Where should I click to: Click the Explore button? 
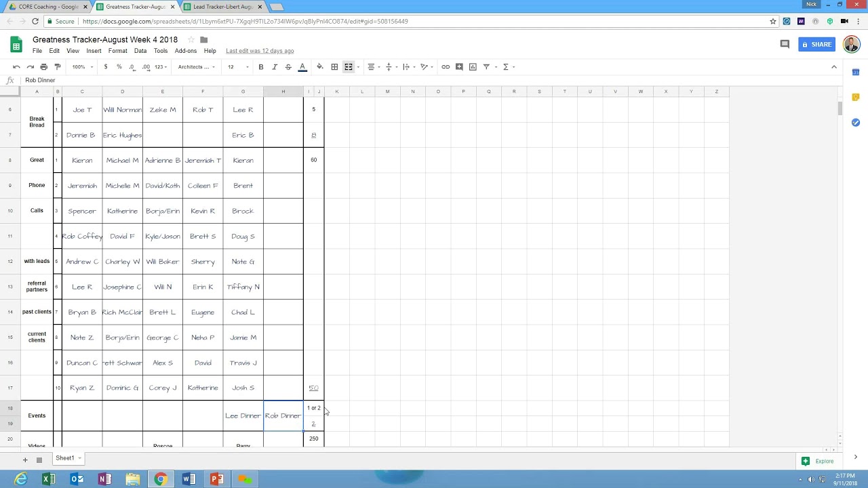(x=818, y=462)
